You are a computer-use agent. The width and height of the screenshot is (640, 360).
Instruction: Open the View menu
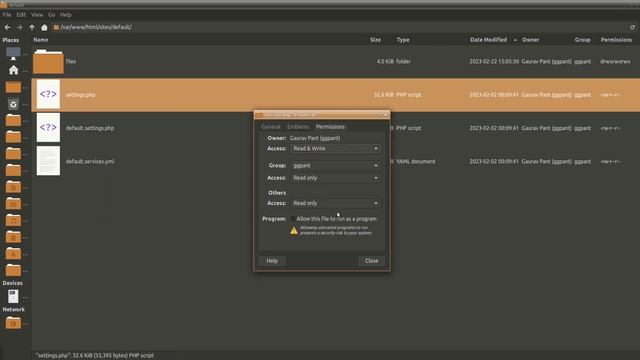[37, 15]
